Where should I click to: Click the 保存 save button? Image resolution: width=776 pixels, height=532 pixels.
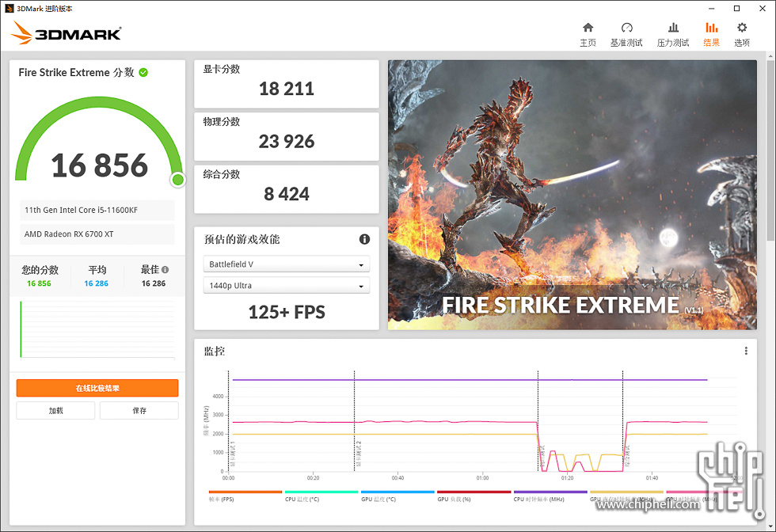(x=139, y=410)
